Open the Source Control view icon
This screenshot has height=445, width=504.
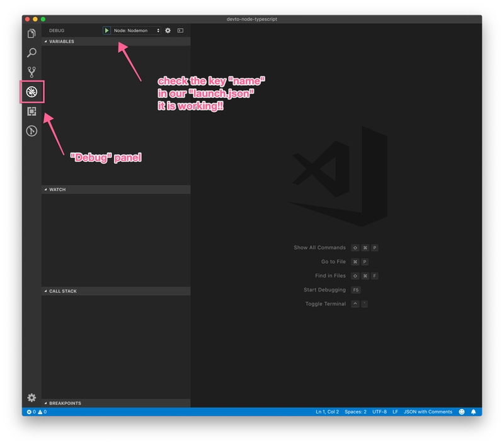31,72
